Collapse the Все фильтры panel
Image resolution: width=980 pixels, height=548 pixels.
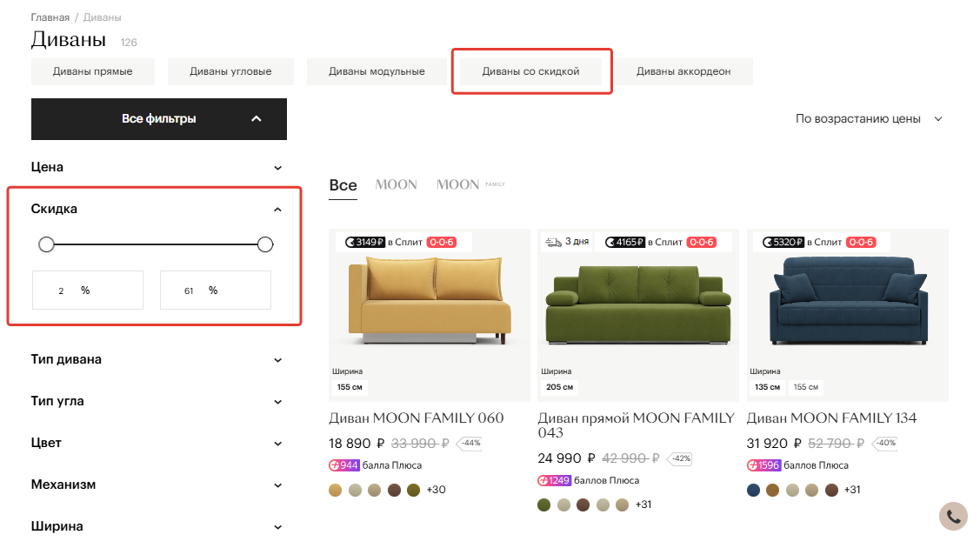(x=159, y=118)
